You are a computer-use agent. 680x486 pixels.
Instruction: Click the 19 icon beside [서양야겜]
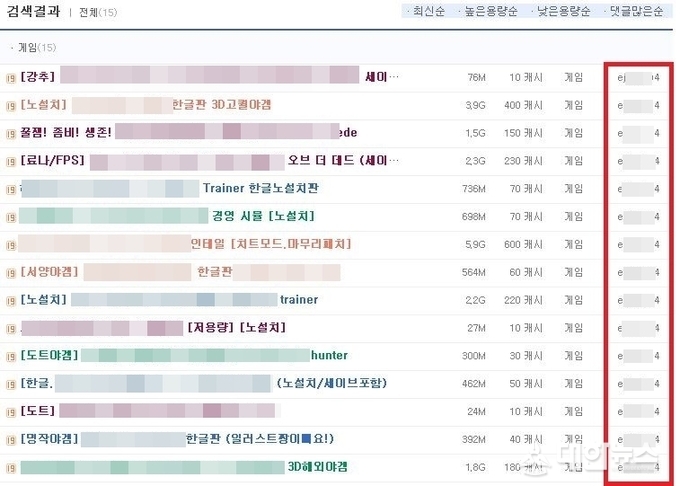[11, 273]
